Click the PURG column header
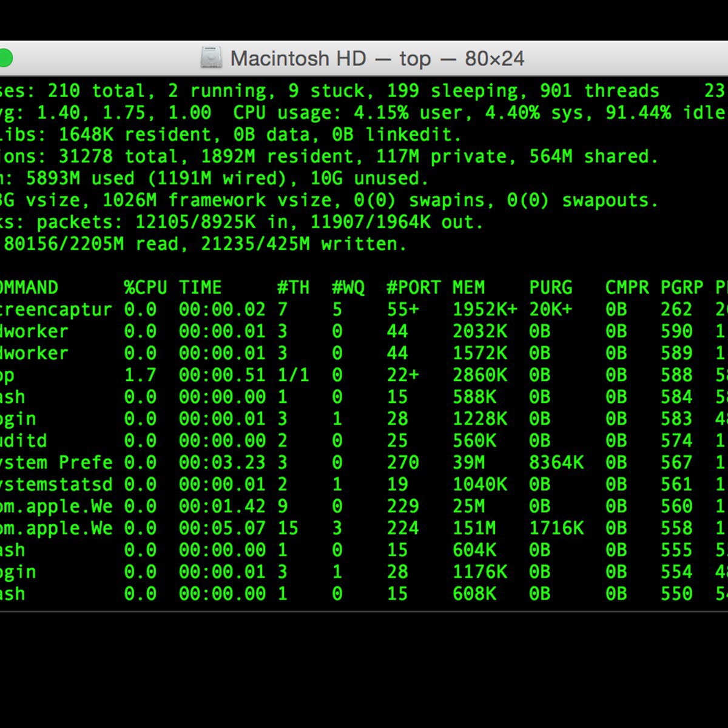The image size is (728, 728). [550, 288]
